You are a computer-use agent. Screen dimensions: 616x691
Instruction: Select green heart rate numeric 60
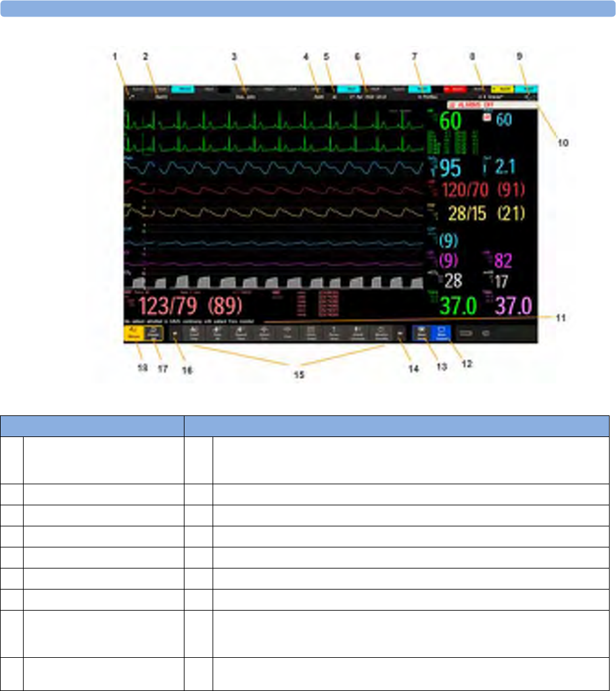click(x=450, y=121)
